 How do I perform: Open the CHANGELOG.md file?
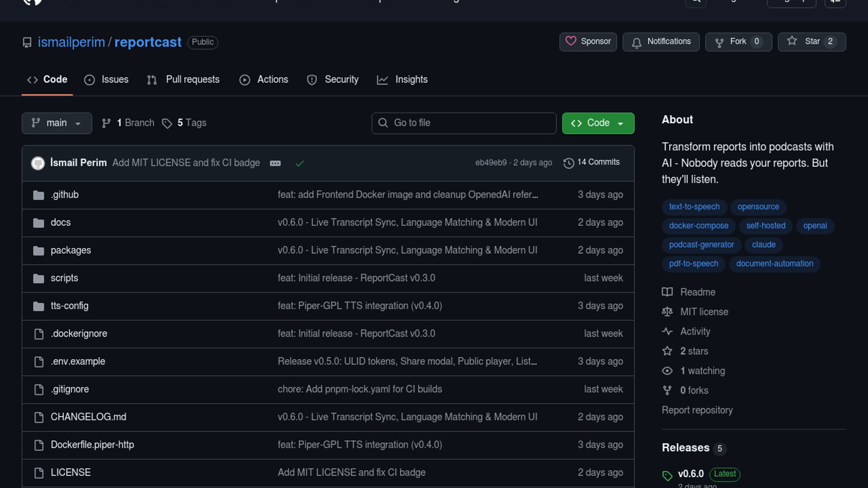click(89, 417)
